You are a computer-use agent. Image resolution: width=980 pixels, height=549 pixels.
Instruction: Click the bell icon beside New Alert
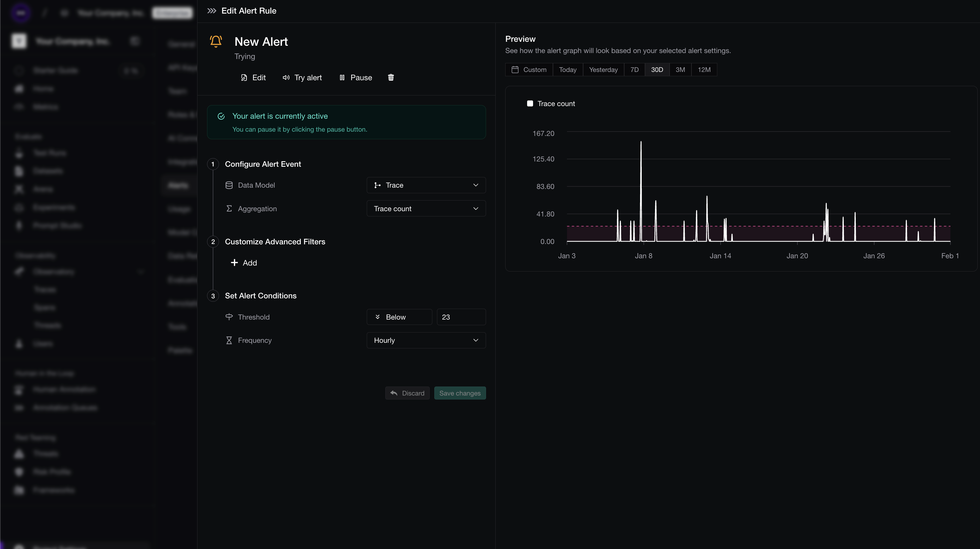216,42
